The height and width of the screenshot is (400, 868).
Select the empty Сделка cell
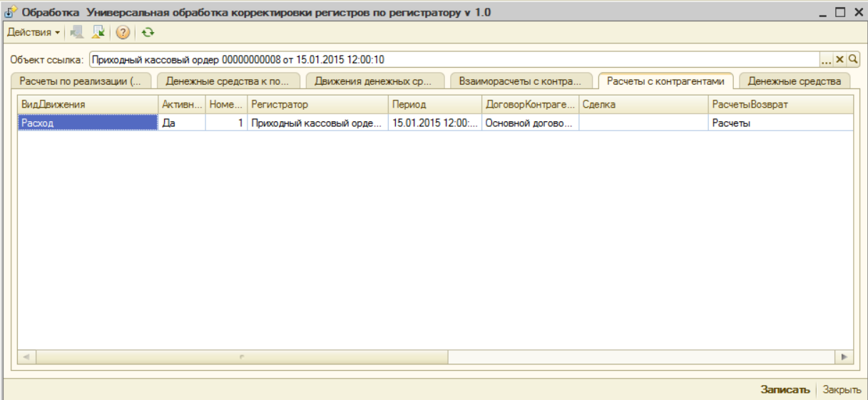pos(644,123)
